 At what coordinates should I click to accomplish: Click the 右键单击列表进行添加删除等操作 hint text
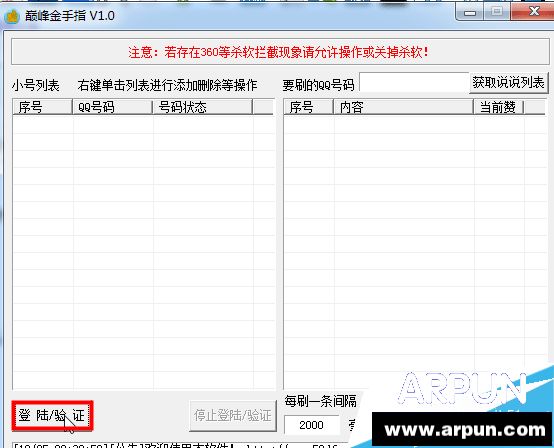pos(167,85)
